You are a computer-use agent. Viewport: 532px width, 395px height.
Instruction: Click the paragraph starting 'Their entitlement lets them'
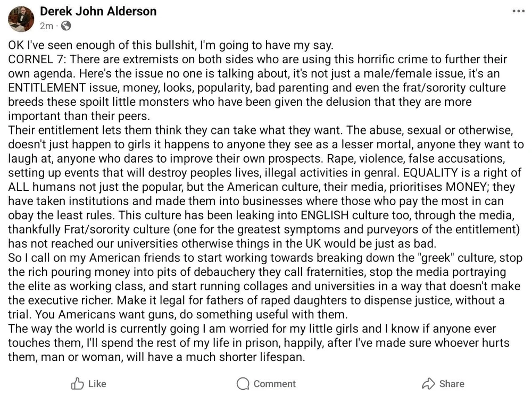[266, 187]
